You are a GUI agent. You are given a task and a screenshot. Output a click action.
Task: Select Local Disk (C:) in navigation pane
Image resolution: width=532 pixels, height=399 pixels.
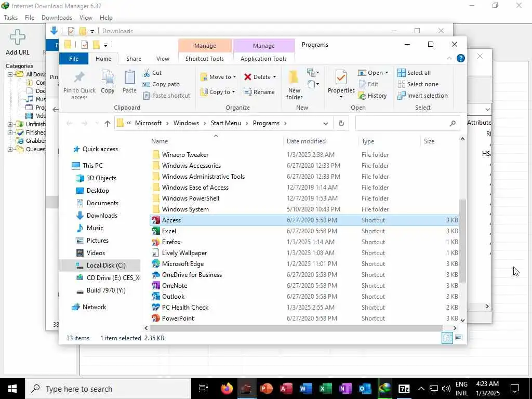click(99, 265)
